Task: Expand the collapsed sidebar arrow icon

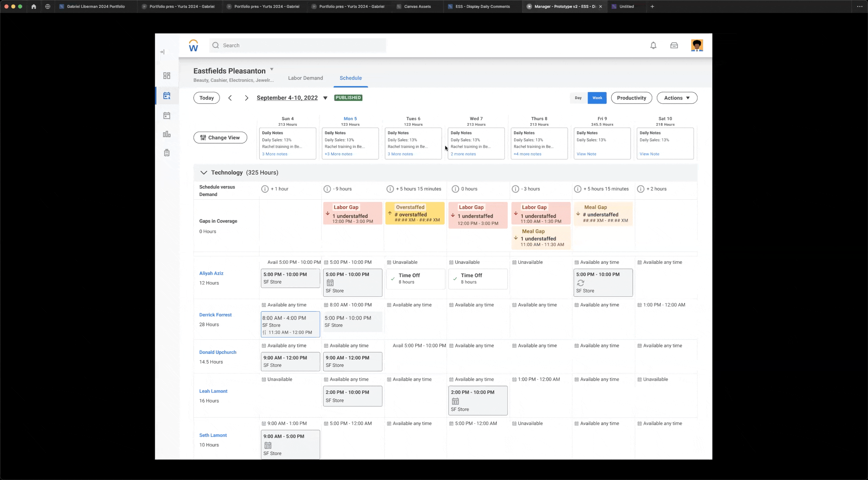Action: [162, 52]
